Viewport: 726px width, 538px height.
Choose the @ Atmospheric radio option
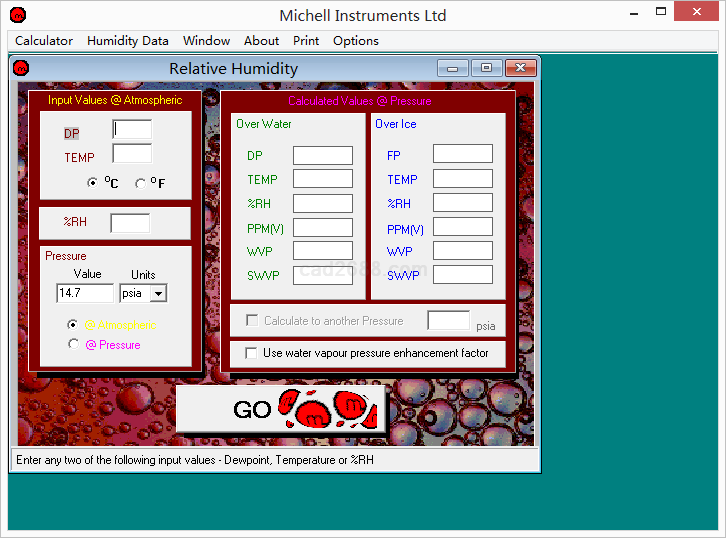[x=72, y=325]
